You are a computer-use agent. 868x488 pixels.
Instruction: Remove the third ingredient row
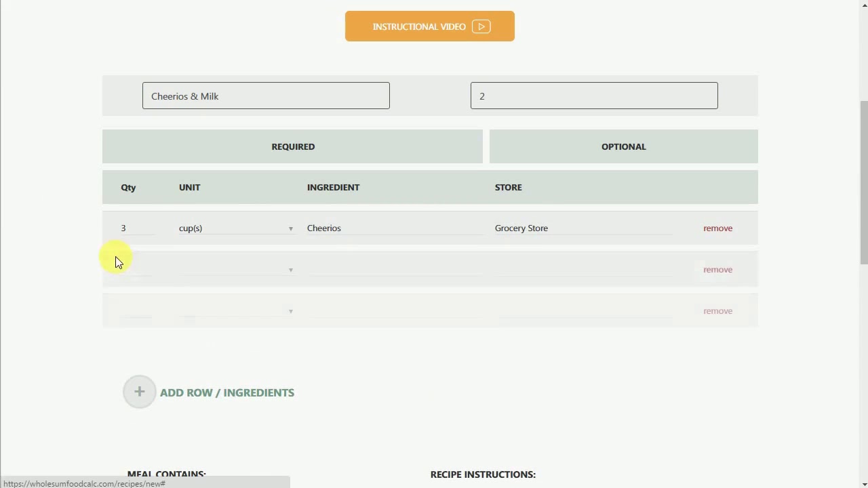pos(717,311)
